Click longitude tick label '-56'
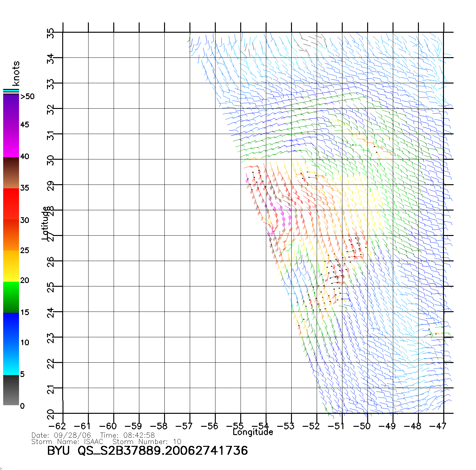Image resolution: width=476 pixels, height=470 pixels. tap(209, 426)
